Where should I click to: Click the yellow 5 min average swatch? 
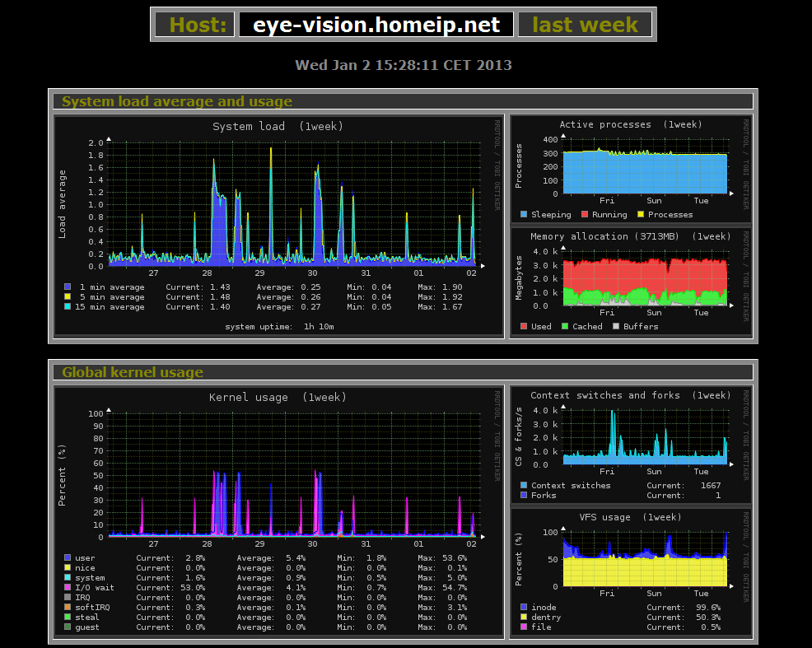[68, 296]
